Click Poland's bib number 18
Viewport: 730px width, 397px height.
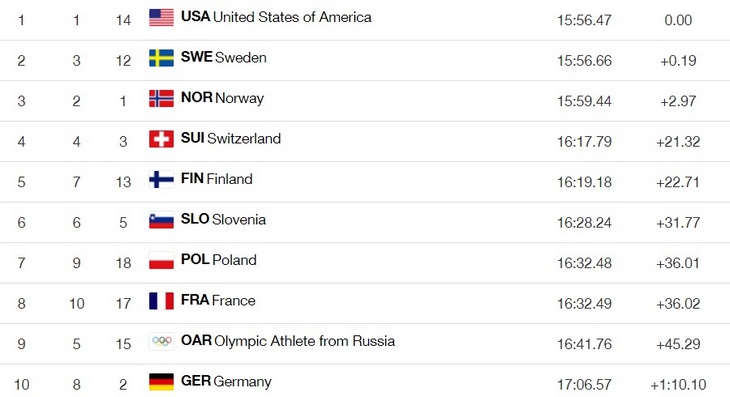(x=123, y=263)
